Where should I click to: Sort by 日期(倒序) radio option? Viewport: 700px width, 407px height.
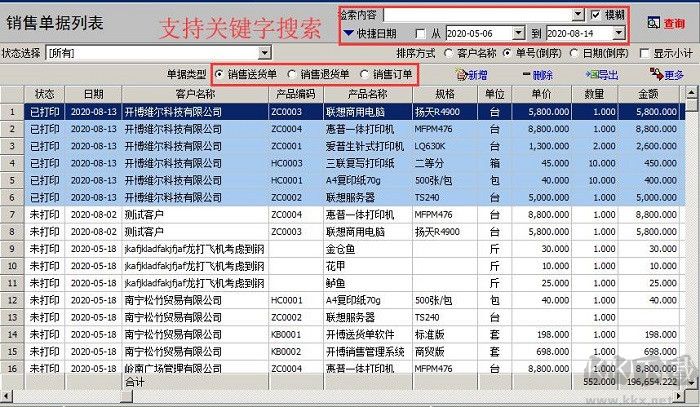coord(574,53)
